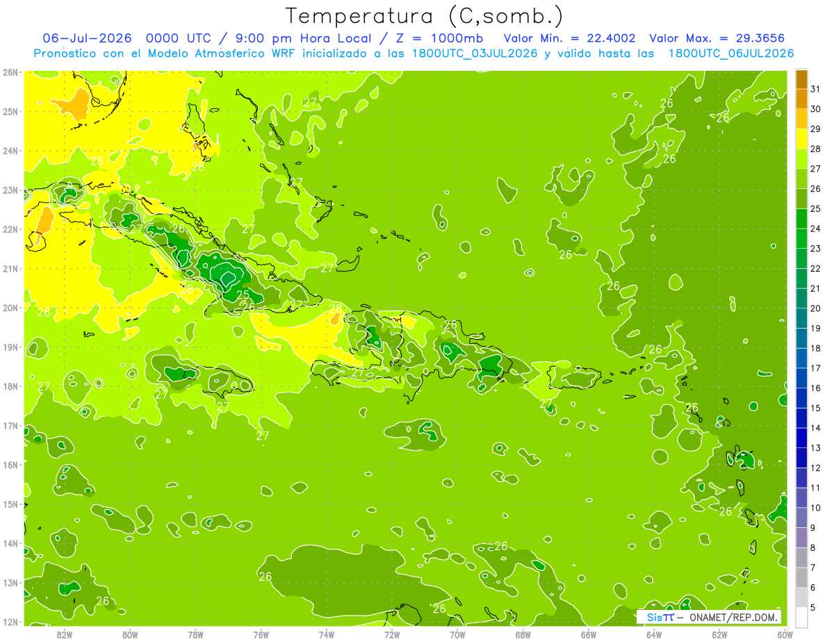This screenshot has height=644, width=834.
Task: Click "Valor Max. = 29.3656" readout
Action: (x=718, y=38)
